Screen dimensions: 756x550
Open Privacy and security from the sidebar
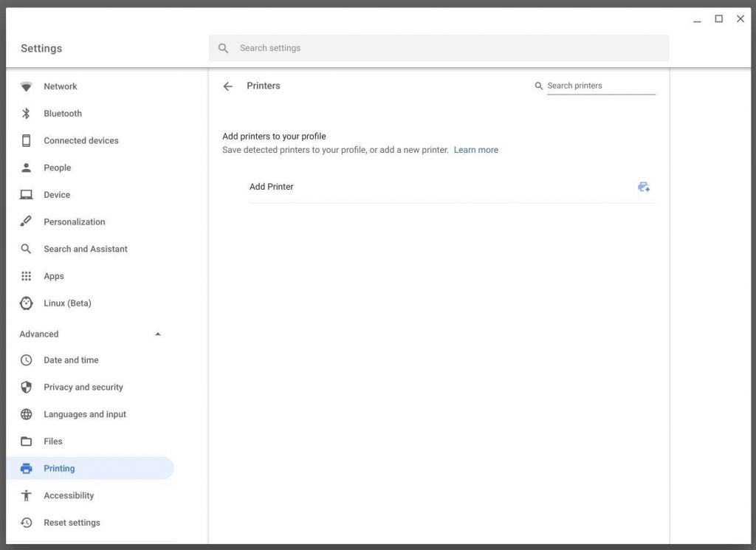pos(83,387)
